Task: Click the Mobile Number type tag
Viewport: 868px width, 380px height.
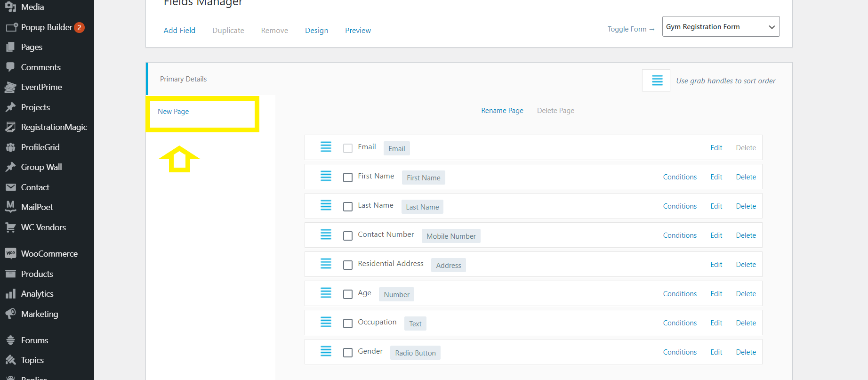Action: click(x=451, y=236)
